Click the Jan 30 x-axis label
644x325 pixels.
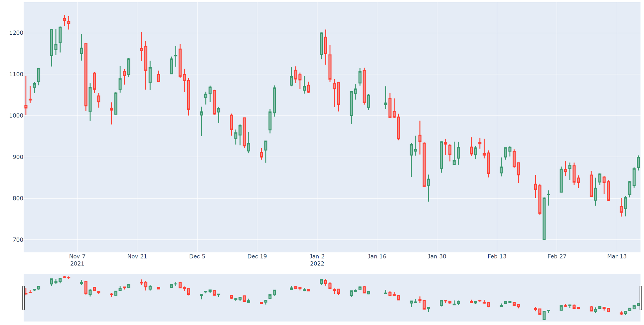[437, 256]
